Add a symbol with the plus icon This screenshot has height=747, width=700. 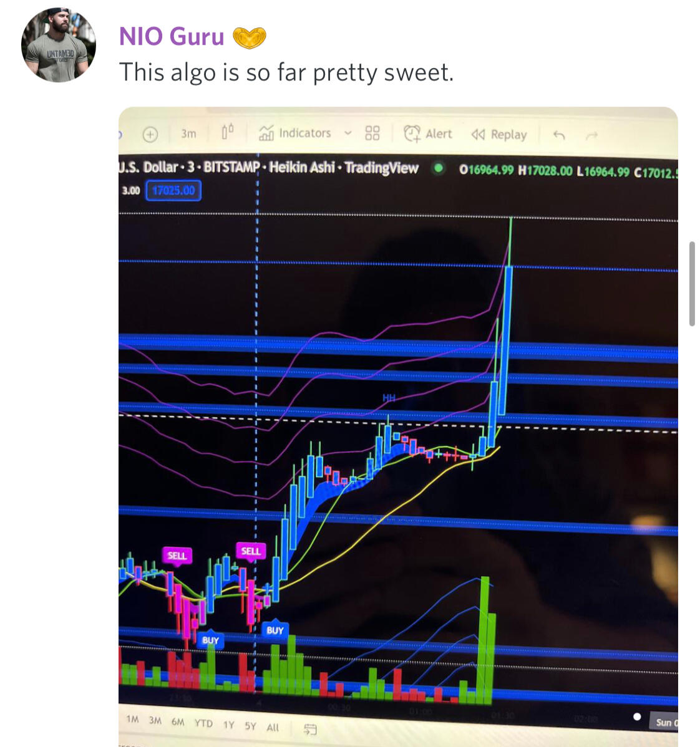click(x=150, y=135)
